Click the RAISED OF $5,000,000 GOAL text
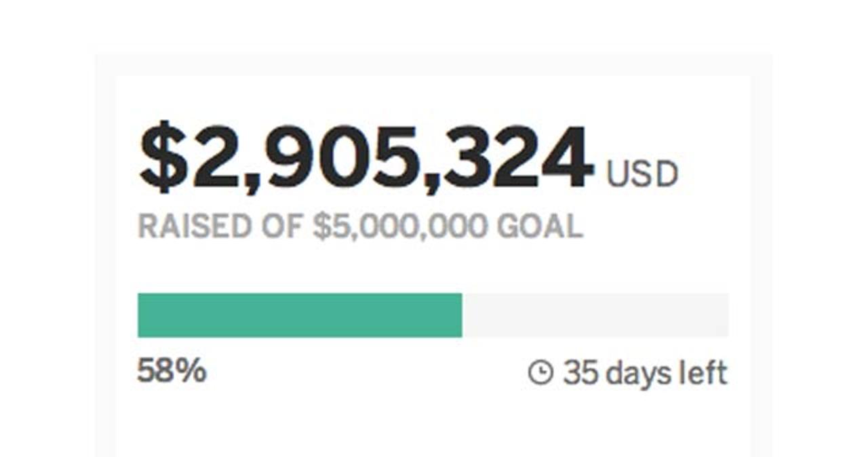Viewport: 868px width, 457px height. coord(360,226)
